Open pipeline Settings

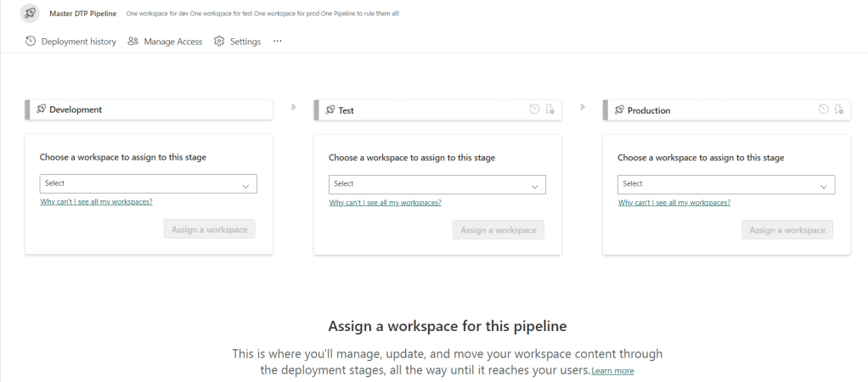click(x=237, y=42)
